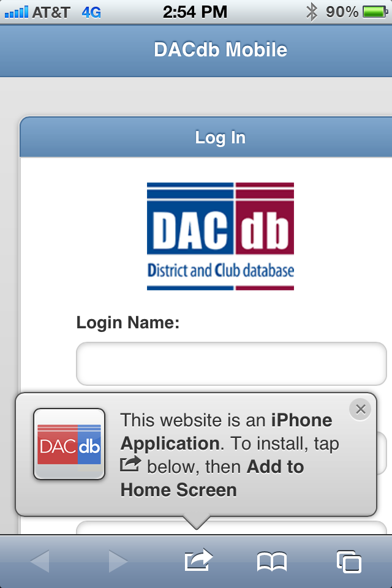392x588 pixels.
Task: Tap the Safari share icon in toolbar
Action: point(198,560)
